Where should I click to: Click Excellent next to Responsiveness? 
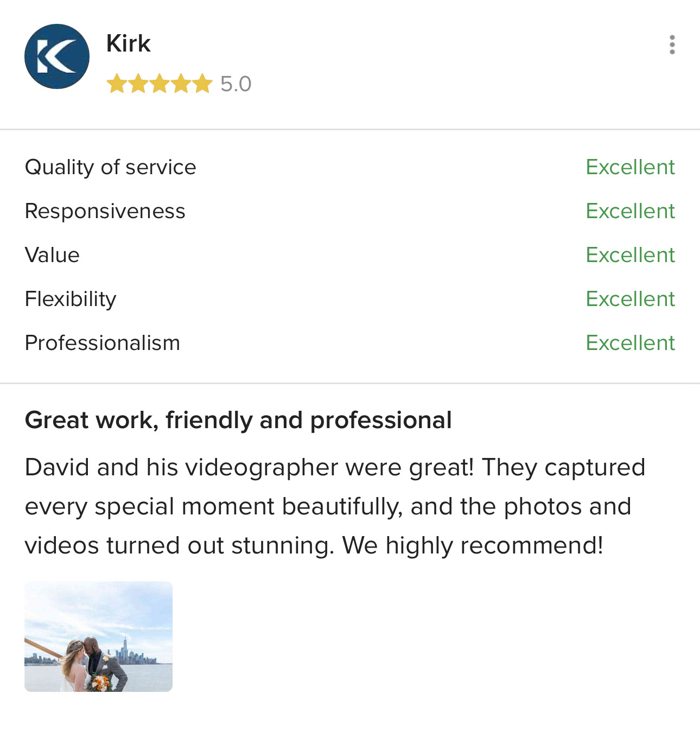tap(631, 211)
